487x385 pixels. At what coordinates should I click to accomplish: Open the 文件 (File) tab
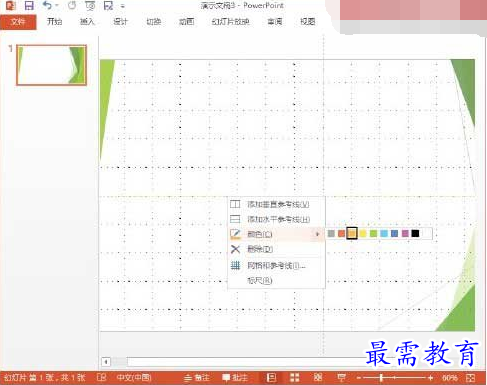click(x=18, y=22)
